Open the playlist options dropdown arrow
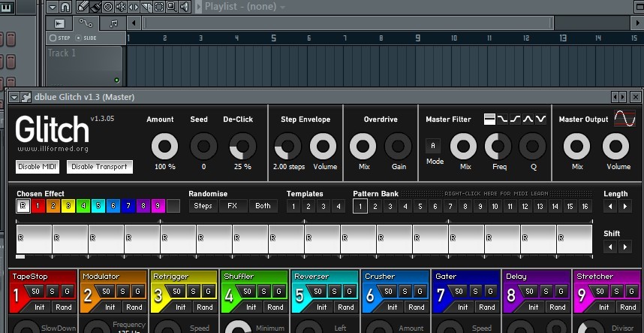 coord(52,6)
